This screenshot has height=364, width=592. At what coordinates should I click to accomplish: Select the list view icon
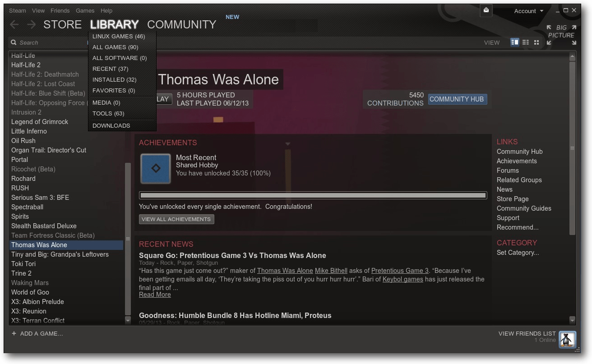coord(526,42)
